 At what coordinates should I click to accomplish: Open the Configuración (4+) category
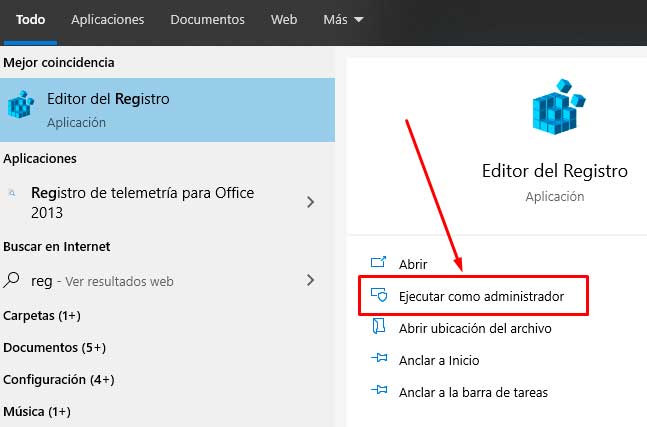(59, 380)
